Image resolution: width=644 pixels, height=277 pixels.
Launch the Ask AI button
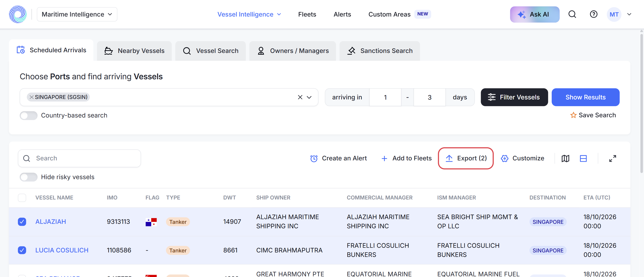coord(534,14)
